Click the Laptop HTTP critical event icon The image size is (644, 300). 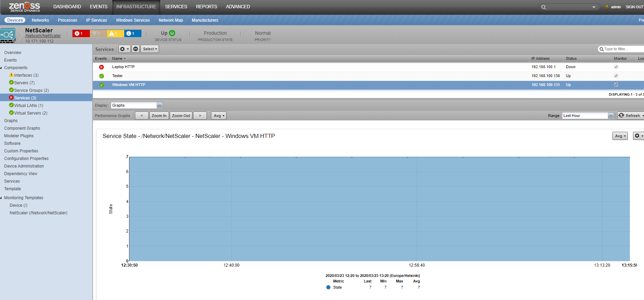(102, 67)
